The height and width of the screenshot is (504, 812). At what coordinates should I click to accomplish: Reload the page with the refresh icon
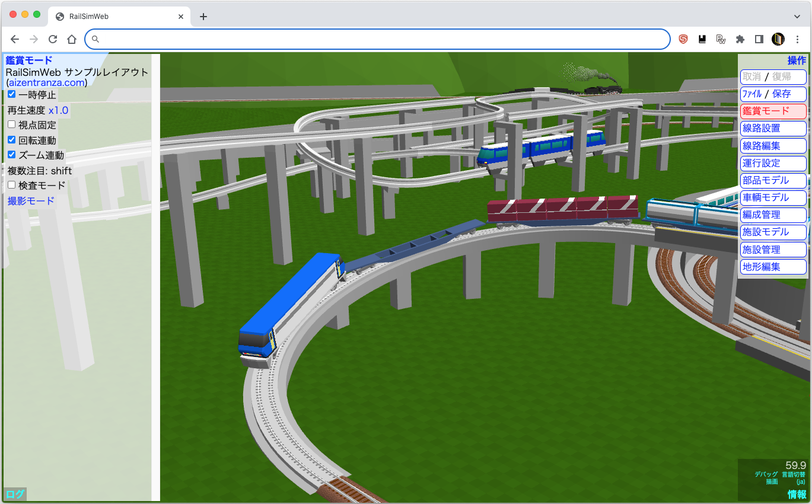(53, 39)
